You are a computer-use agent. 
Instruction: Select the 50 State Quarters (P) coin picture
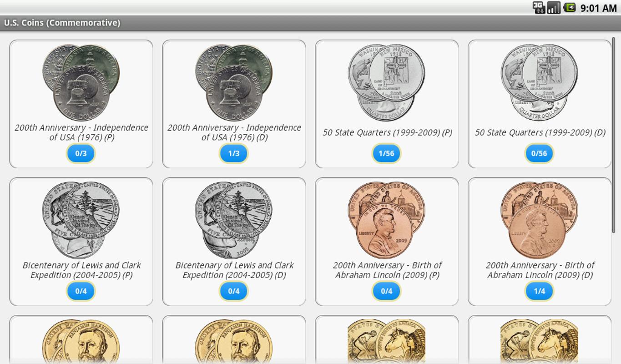(x=387, y=82)
